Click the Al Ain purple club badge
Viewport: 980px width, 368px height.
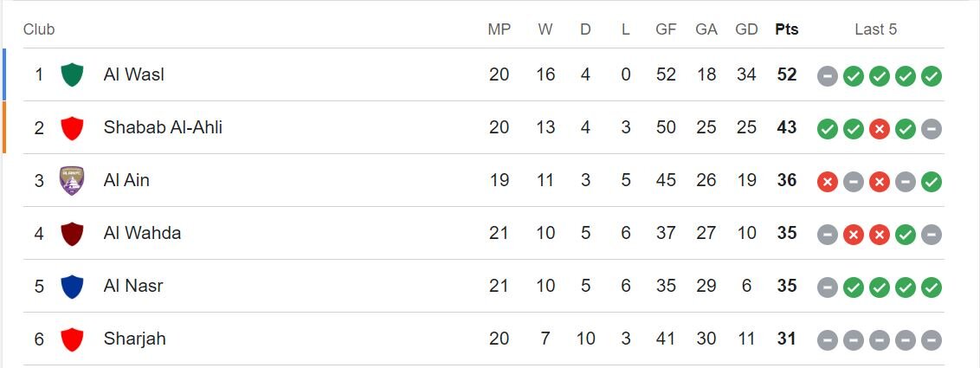tap(72, 181)
